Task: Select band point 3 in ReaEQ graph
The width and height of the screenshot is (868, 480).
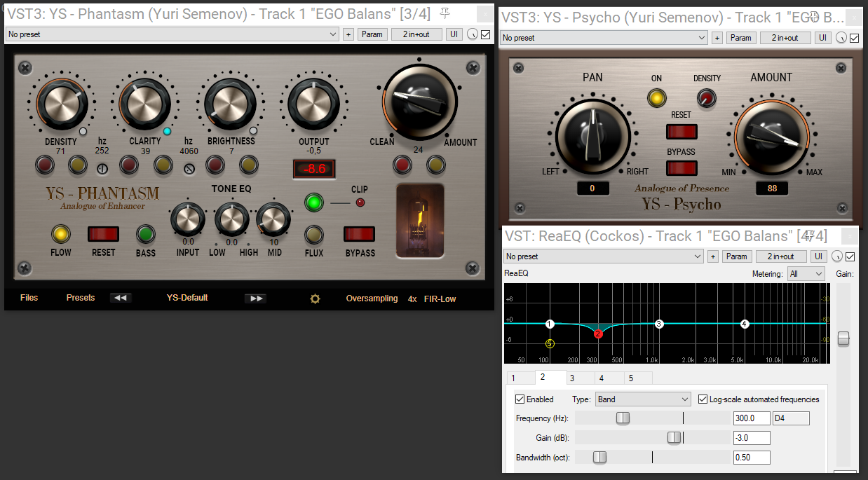Action: click(659, 324)
